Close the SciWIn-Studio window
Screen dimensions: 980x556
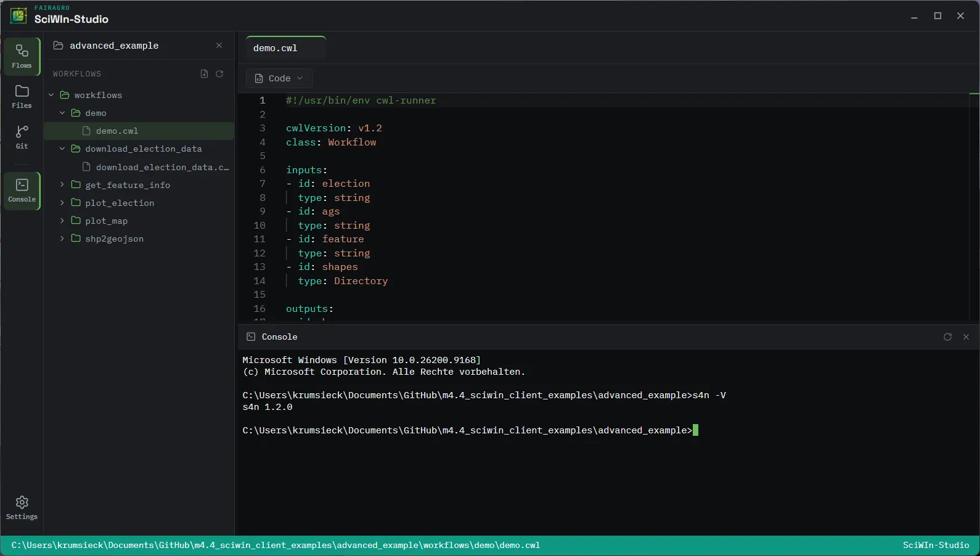(x=960, y=16)
